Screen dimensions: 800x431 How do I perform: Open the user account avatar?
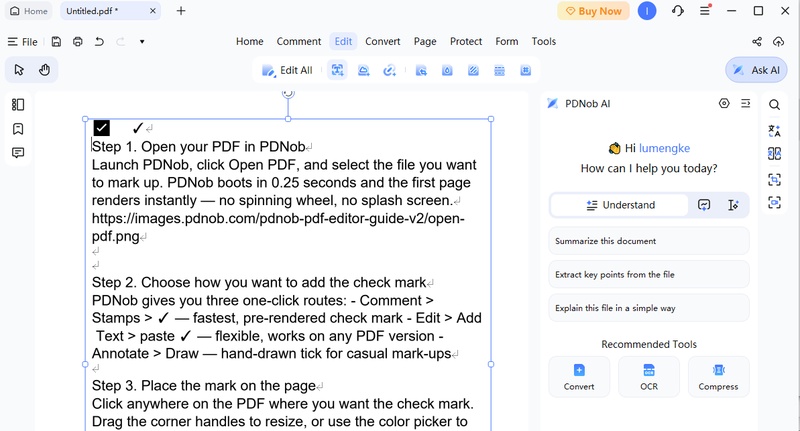pyautogui.click(x=647, y=11)
